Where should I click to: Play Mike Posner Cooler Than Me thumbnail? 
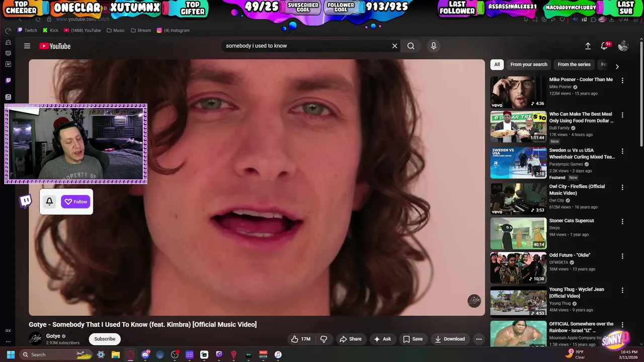pos(518,92)
